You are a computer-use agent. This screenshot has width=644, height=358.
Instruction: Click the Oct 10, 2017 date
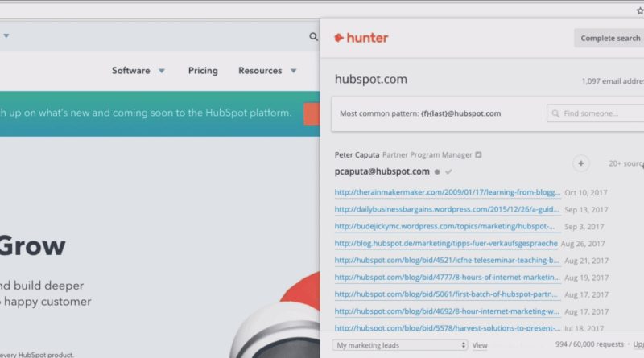(586, 192)
